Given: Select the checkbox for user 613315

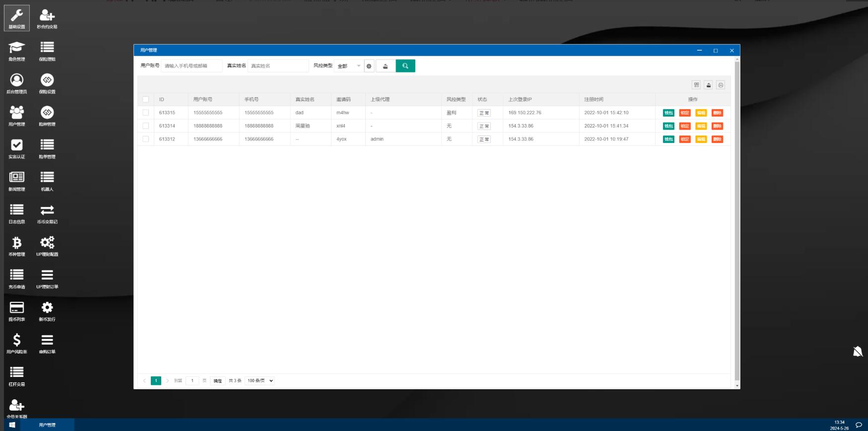Looking at the screenshot, I should coord(146,113).
